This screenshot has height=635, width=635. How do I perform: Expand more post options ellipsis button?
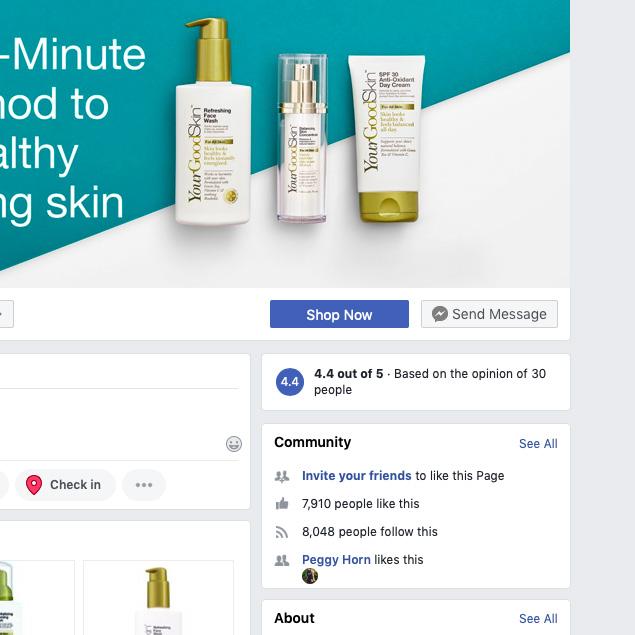pyautogui.click(x=144, y=485)
